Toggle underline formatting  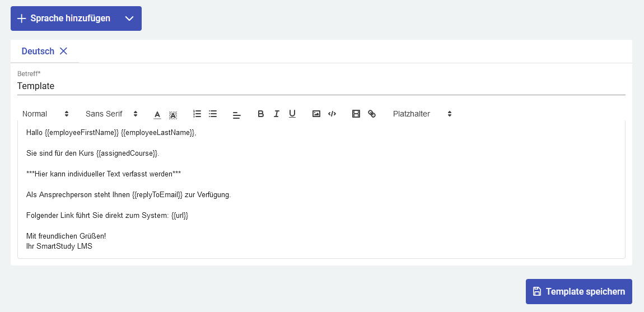click(292, 114)
